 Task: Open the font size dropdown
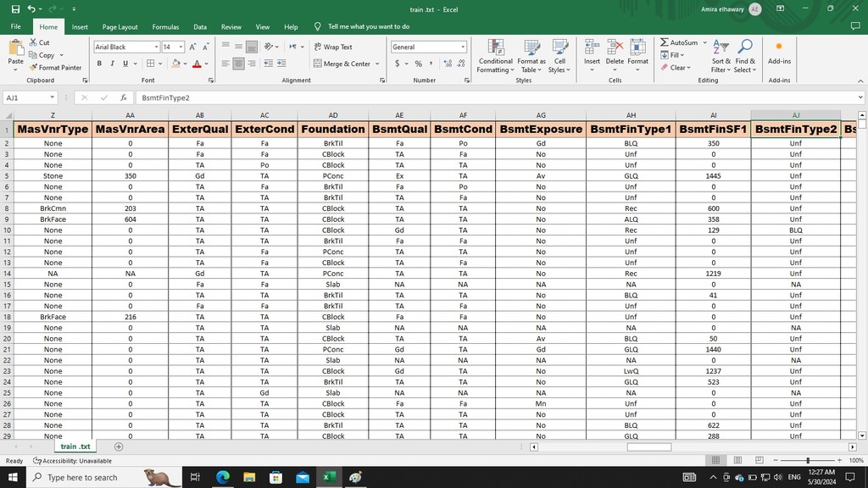181,47
